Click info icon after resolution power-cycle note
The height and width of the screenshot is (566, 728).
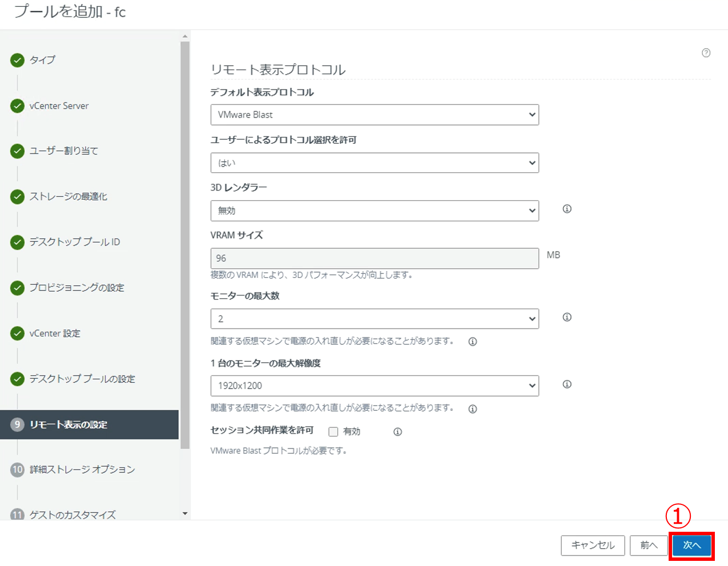coord(473,409)
